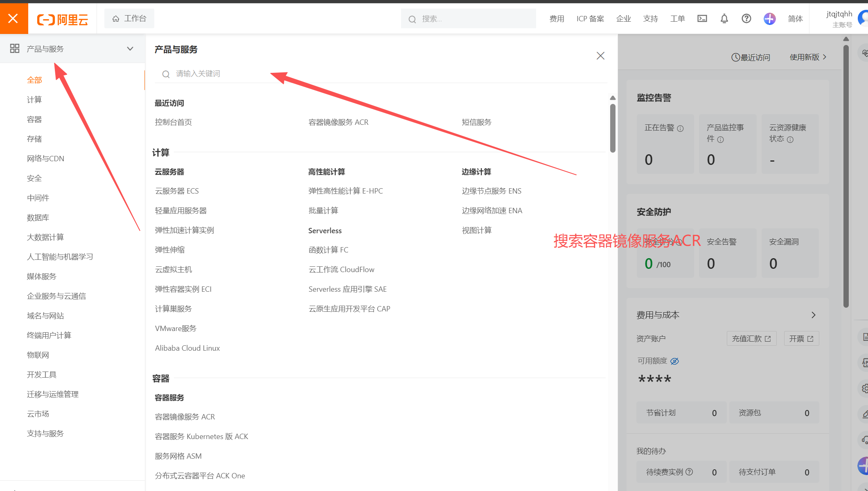Viewport: 868px width, 491px height.
Task: Open recent 短信服务 link
Action: point(477,122)
